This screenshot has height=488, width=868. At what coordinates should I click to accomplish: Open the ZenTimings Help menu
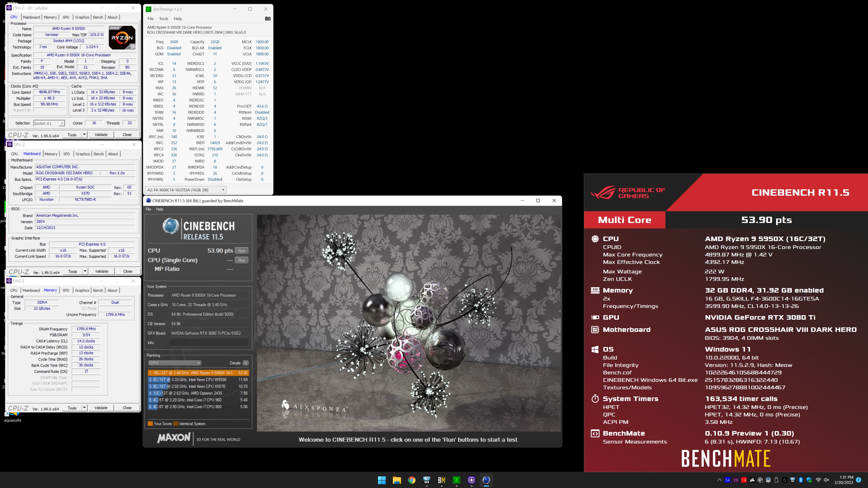(178, 19)
